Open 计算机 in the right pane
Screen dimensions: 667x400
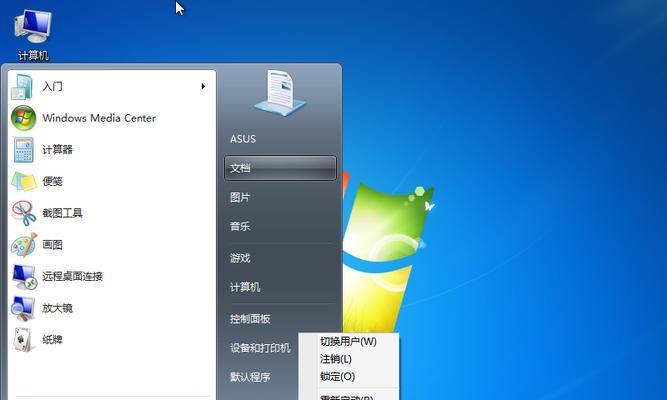(x=245, y=287)
